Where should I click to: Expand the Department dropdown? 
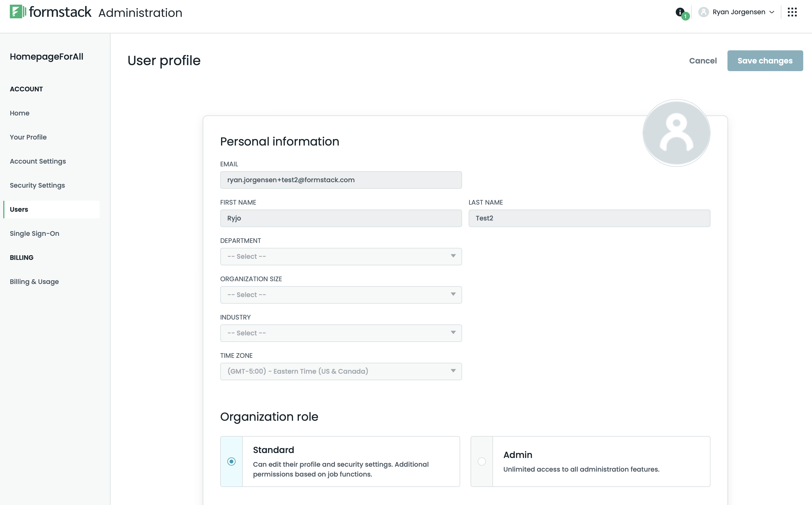click(341, 257)
